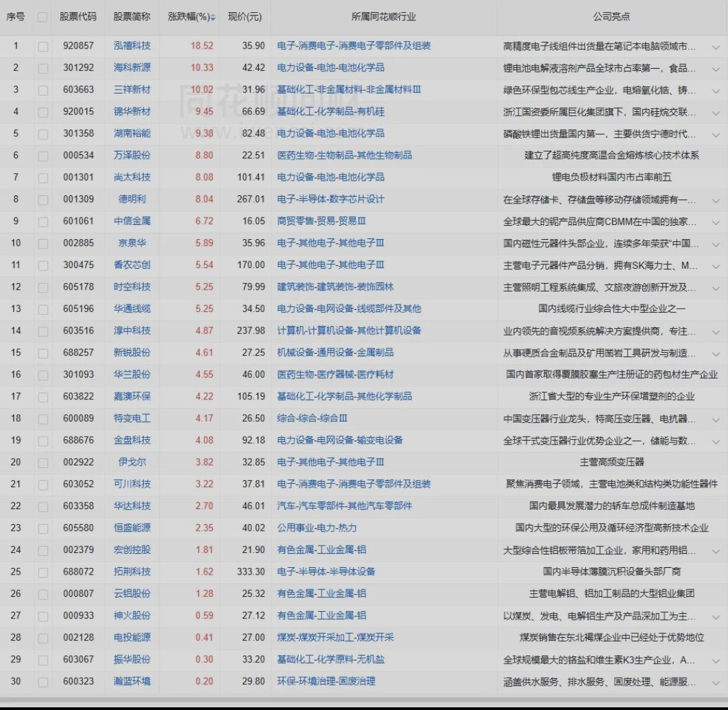Open the 煤炭-煤炭开采加工-煤炭开采 industry link
728x710 pixels.
335,637
